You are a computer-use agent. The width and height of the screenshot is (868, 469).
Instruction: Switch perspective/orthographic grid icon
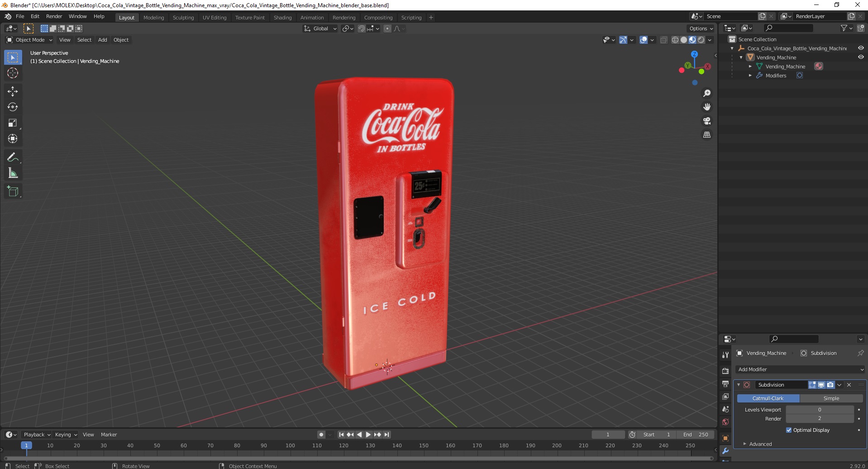(706, 135)
